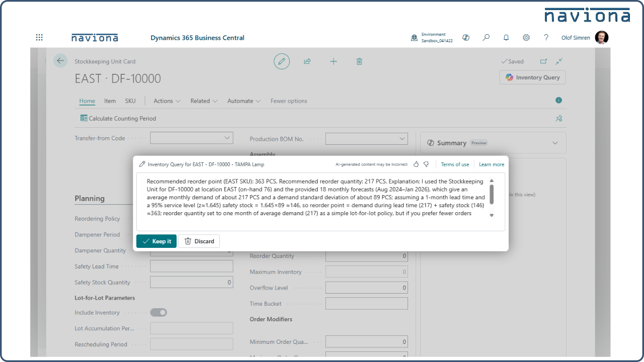Click Fewer options
The width and height of the screenshot is (644, 362).
click(x=289, y=101)
